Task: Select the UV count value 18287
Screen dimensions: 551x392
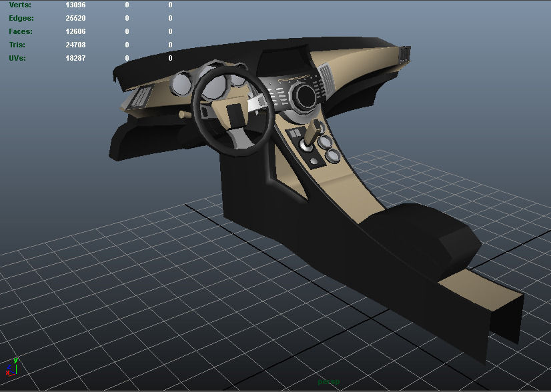Action: 75,58
